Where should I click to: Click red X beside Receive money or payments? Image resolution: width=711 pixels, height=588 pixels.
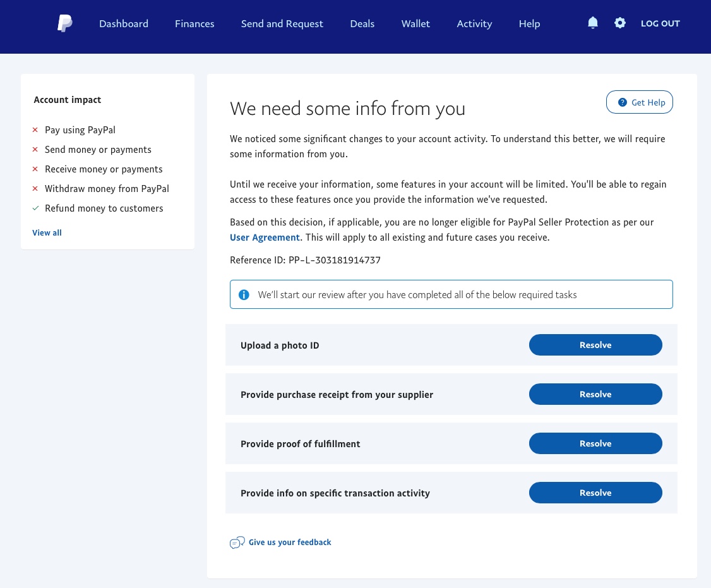click(35, 169)
